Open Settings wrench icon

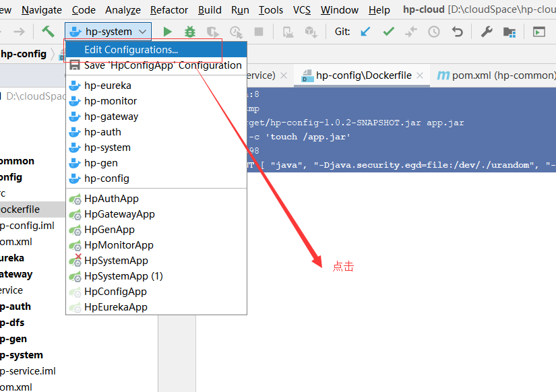point(487,32)
